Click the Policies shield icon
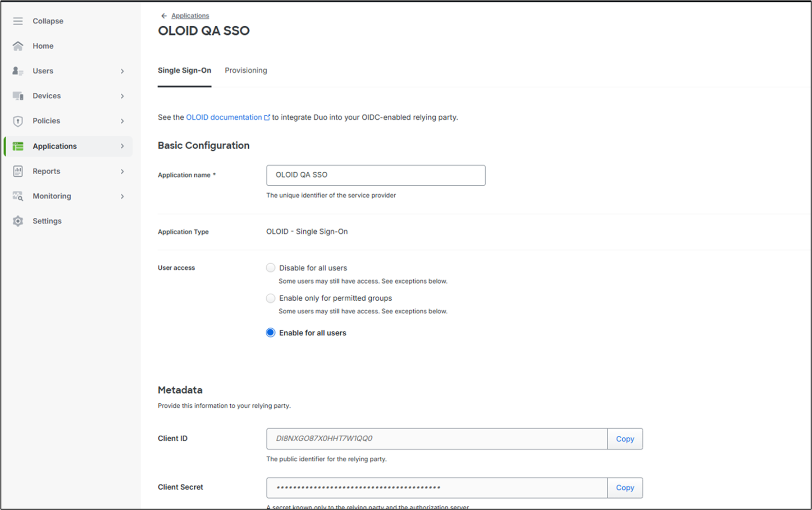Image resolution: width=812 pixels, height=510 pixels. pos(18,121)
